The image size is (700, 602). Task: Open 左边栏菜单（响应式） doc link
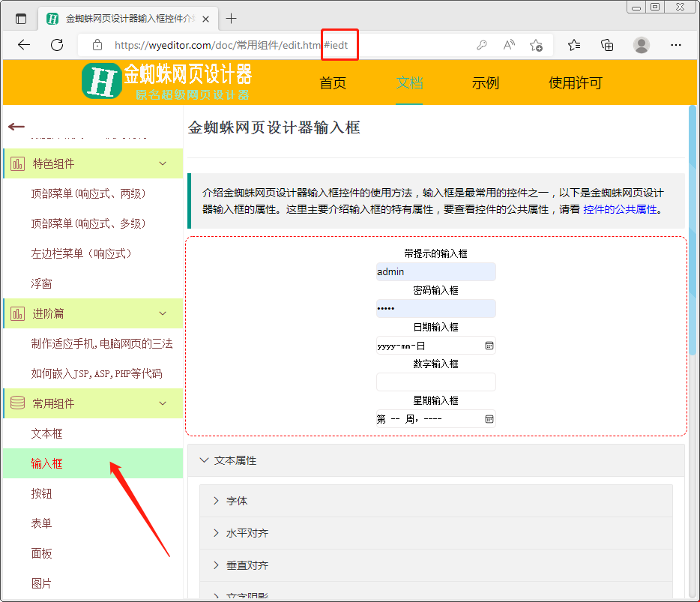(x=82, y=253)
